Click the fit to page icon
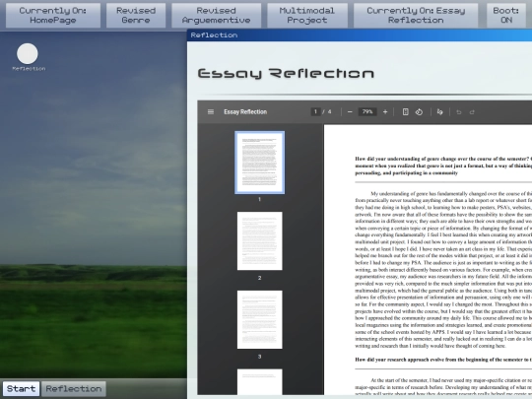Screen dimensions: 532x399 (x=405, y=112)
